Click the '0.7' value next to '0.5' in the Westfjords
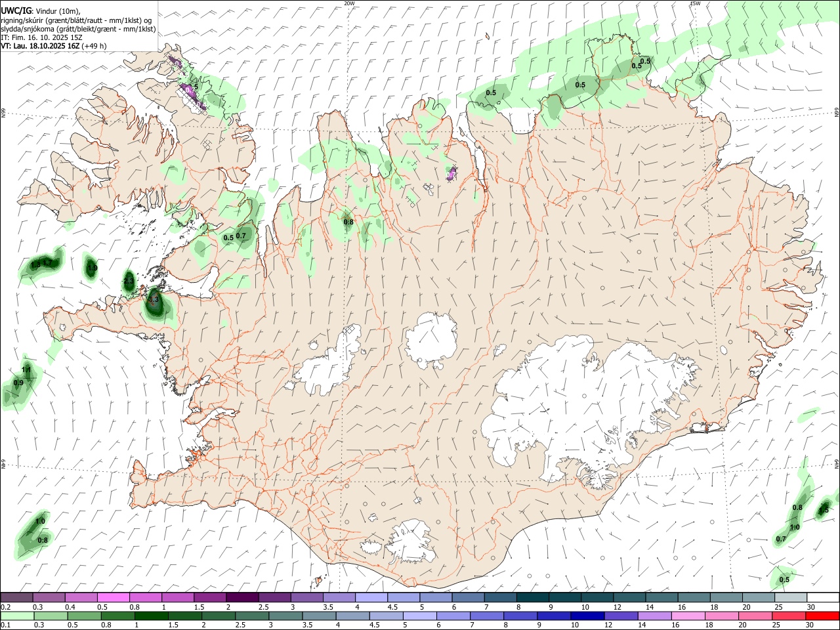Viewport: 840px width, 630px height. [241, 236]
